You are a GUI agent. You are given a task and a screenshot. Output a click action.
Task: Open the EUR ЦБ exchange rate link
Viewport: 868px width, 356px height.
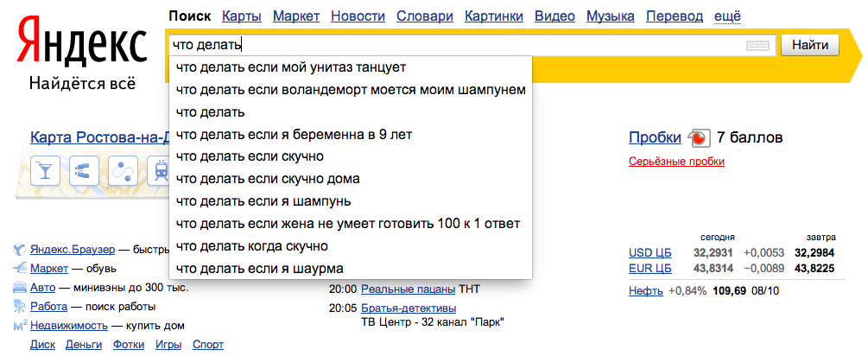(x=649, y=269)
